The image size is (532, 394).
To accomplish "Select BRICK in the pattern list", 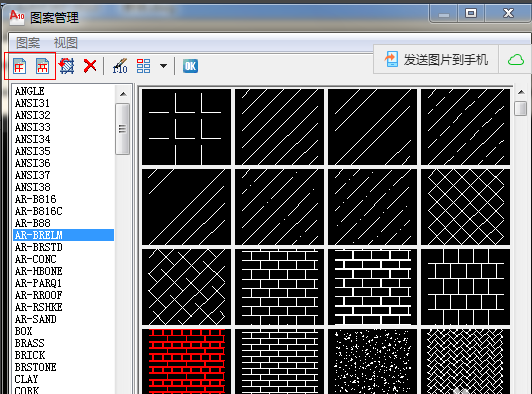I will [30, 355].
